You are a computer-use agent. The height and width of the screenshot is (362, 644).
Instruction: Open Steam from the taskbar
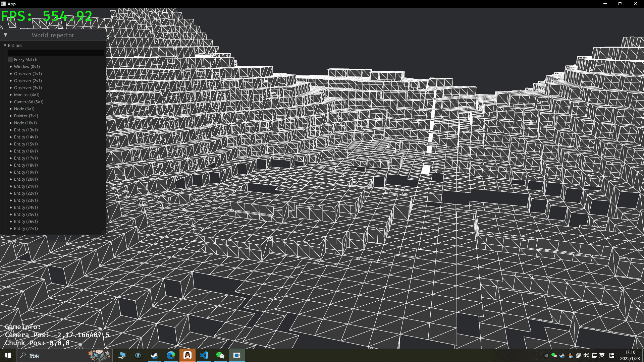point(154,355)
